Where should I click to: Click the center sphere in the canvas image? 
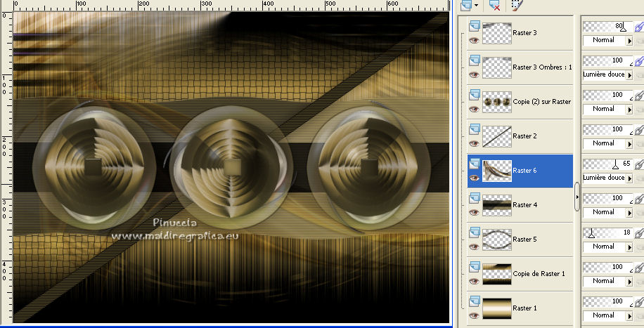tap(231, 167)
